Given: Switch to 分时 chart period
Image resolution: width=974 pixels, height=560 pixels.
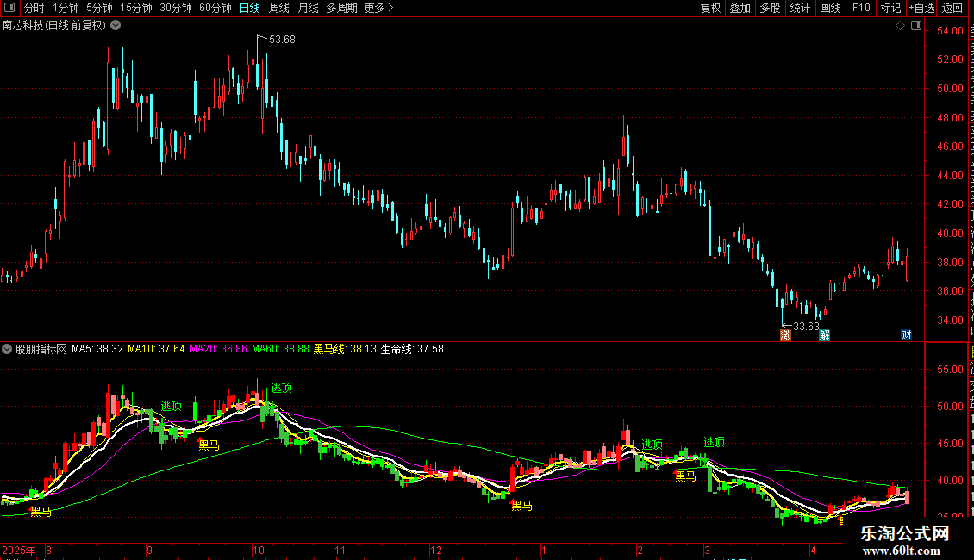Looking at the screenshot, I should 34,8.
